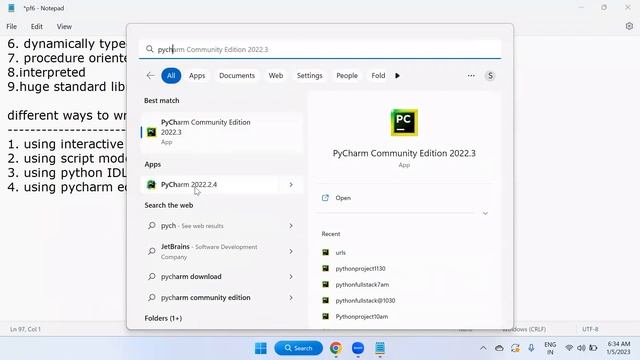640x360 pixels.
Task: Go back using the left arrow icon
Action: [x=151, y=76]
